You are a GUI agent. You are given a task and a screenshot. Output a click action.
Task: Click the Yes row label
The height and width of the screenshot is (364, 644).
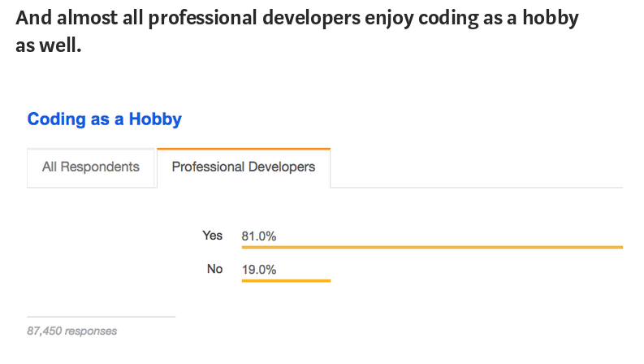pyautogui.click(x=212, y=236)
